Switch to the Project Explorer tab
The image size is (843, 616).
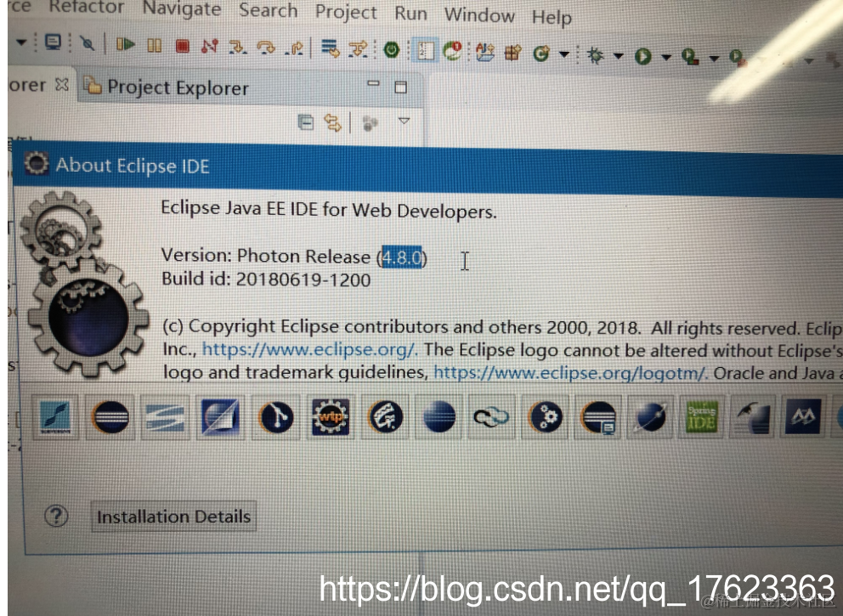(167, 87)
